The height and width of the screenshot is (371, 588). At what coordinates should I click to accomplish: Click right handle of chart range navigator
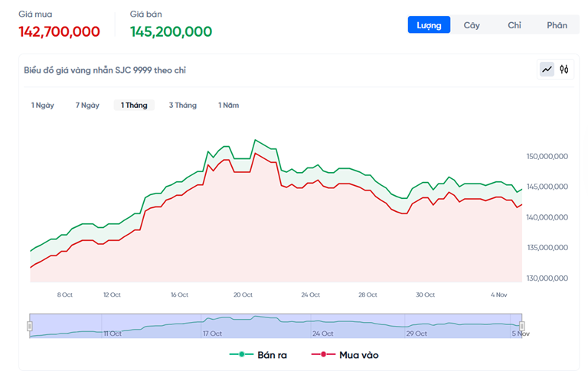[522, 326]
